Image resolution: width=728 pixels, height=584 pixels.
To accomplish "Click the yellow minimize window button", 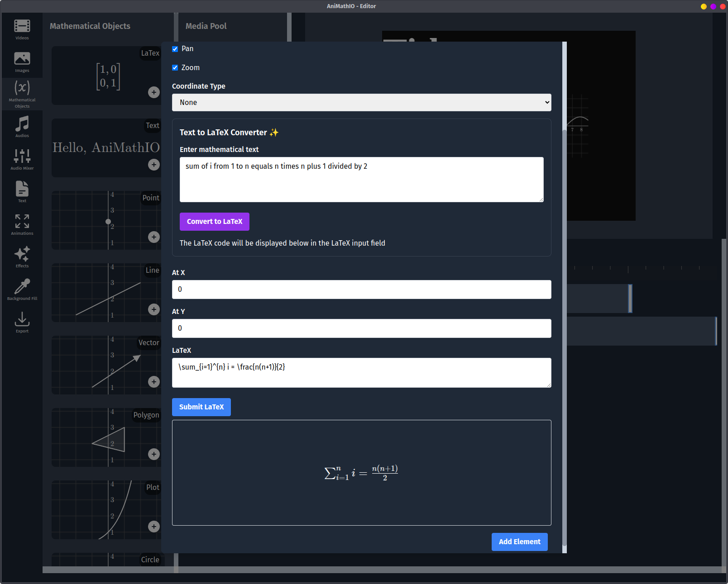I will [x=704, y=6].
